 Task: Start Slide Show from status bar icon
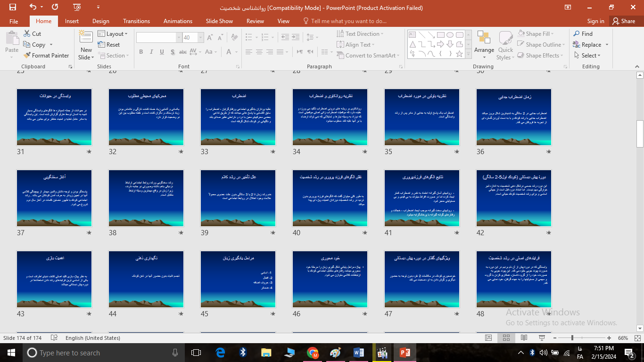pyautogui.click(x=541, y=338)
